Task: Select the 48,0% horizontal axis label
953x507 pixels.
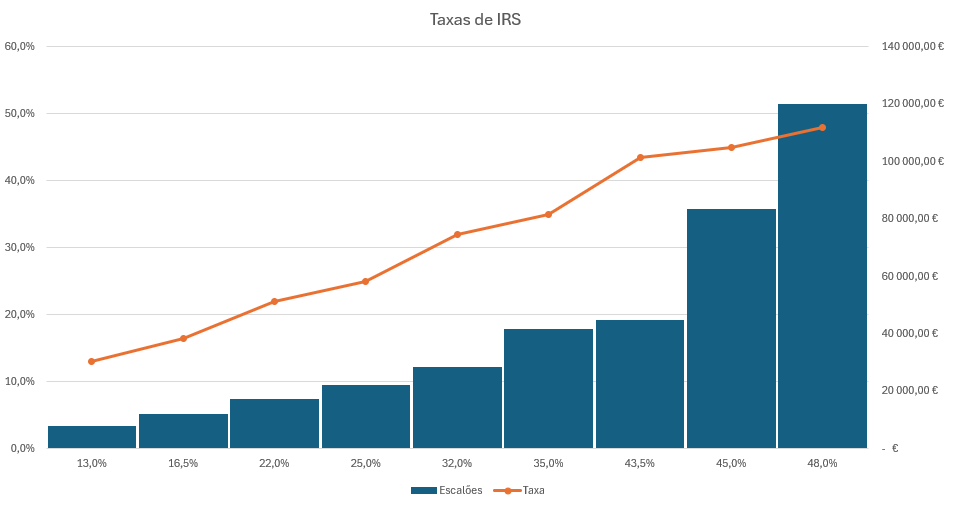Action: (822, 463)
